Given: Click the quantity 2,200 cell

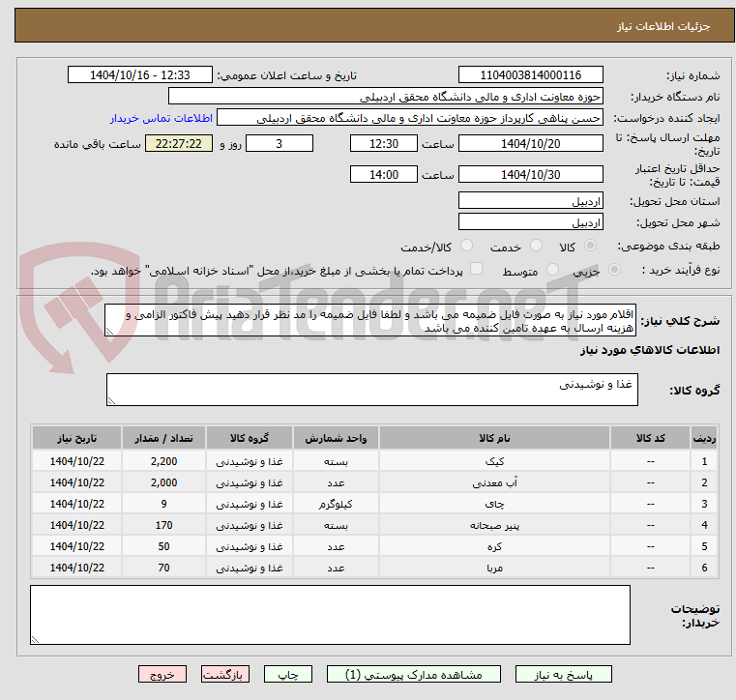Looking at the screenshot, I should pos(163,461).
